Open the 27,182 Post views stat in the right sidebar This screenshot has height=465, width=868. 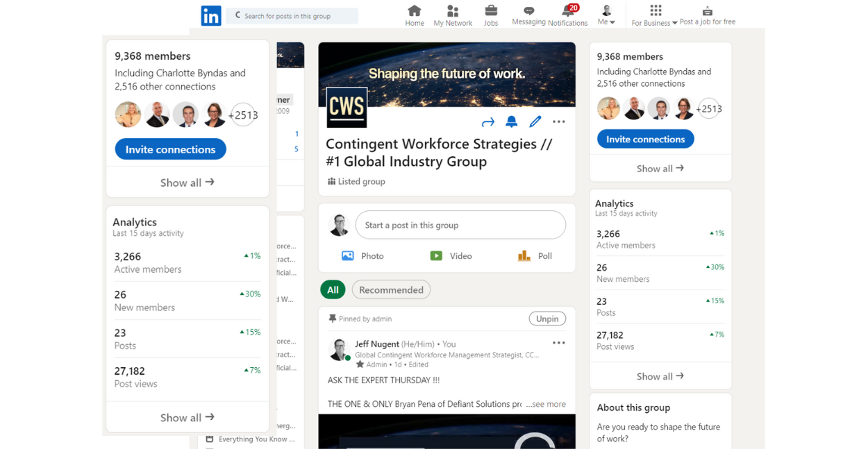(x=660, y=340)
